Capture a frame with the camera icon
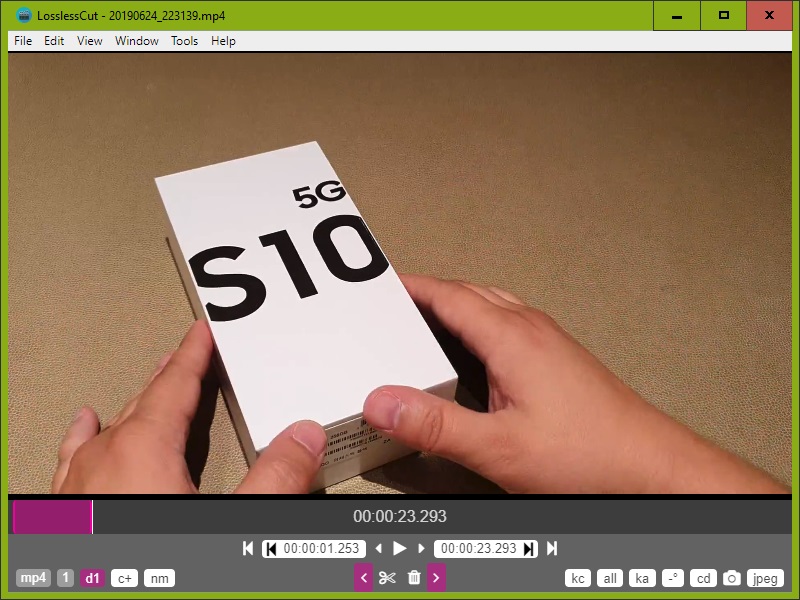 pyautogui.click(x=732, y=578)
